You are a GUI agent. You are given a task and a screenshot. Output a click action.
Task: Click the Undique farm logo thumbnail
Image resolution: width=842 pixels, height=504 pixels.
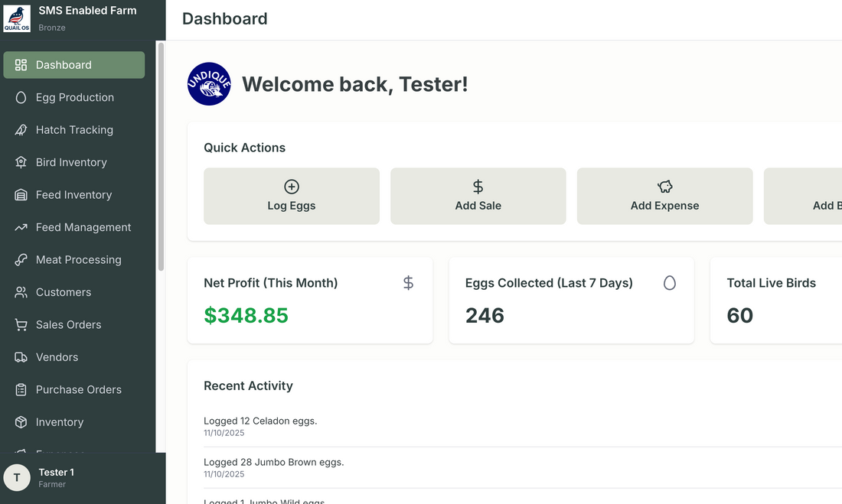point(209,84)
